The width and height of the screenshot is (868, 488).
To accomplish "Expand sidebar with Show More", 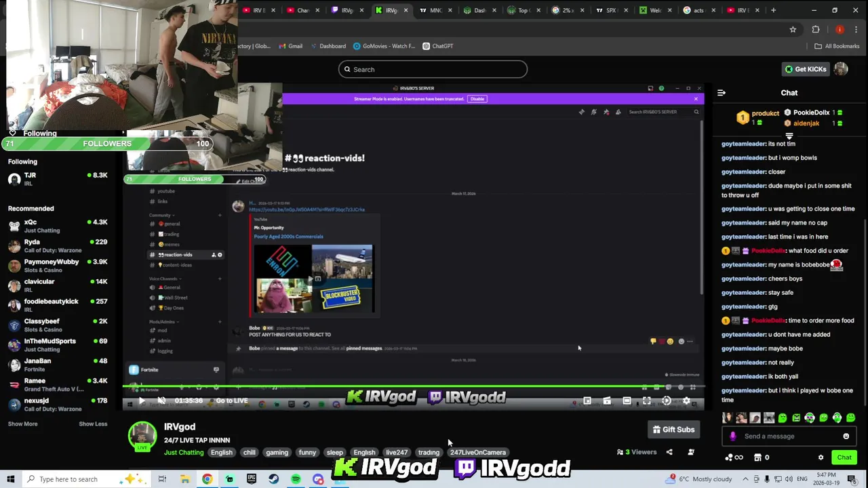I will point(22,424).
